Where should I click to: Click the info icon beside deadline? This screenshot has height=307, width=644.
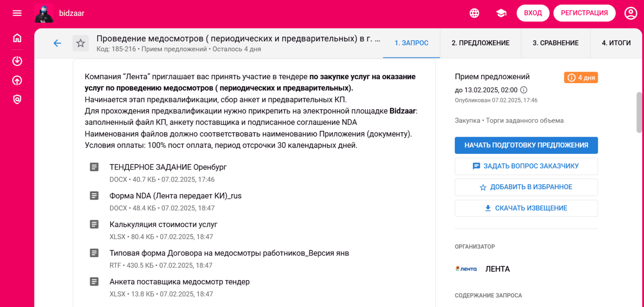click(524, 90)
